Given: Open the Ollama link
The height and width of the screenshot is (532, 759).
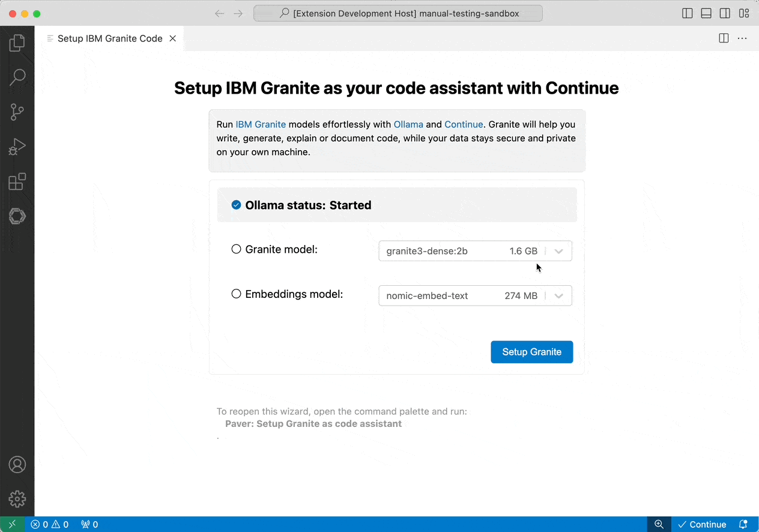Looking at the screenshot, I should 408,124.
